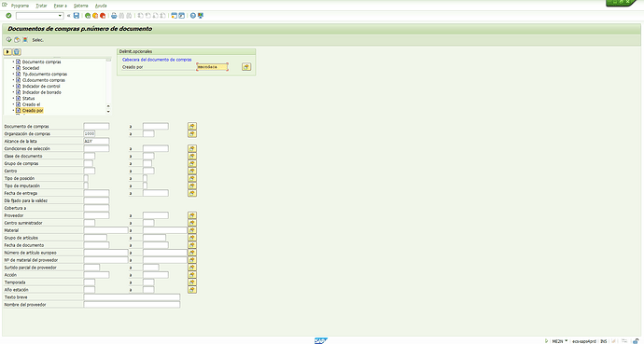Click Material from input field

click(106, 230)
